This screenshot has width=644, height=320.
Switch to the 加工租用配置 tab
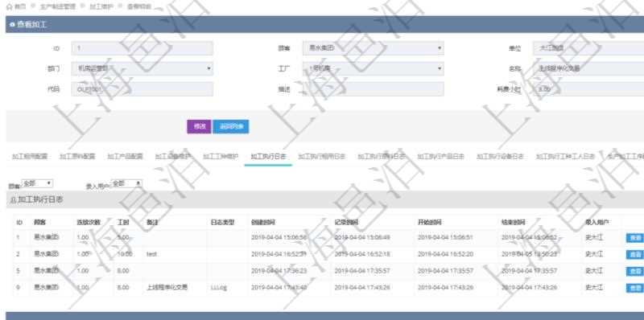pos(30,156)
